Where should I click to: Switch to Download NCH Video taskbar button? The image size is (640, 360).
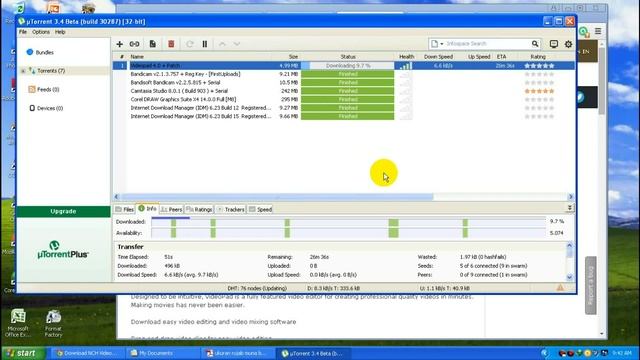point(87,353)
